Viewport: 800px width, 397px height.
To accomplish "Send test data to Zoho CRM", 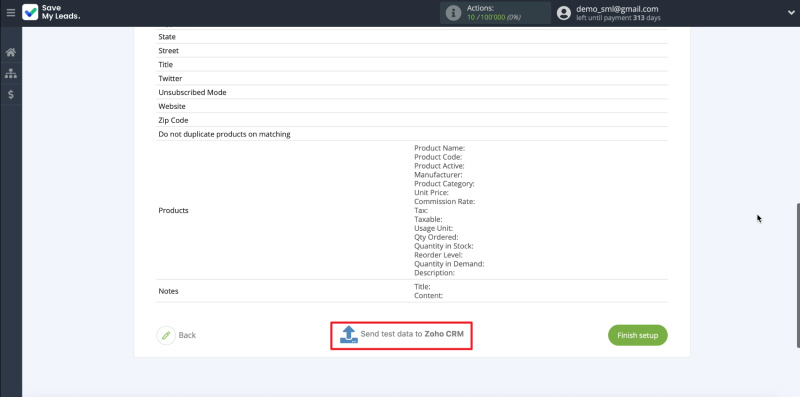I will click(401, 335).
